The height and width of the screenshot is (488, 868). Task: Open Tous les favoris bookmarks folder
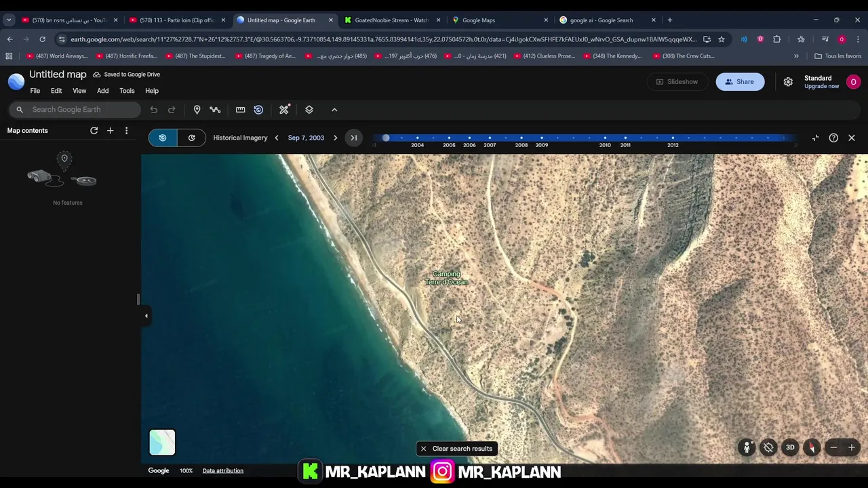pos(837,56)
